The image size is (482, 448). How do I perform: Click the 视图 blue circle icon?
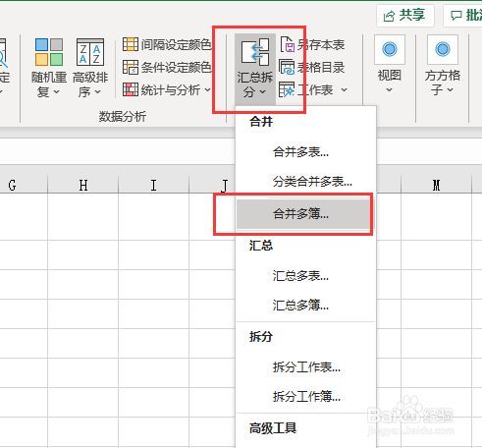(x=390, y=49)
